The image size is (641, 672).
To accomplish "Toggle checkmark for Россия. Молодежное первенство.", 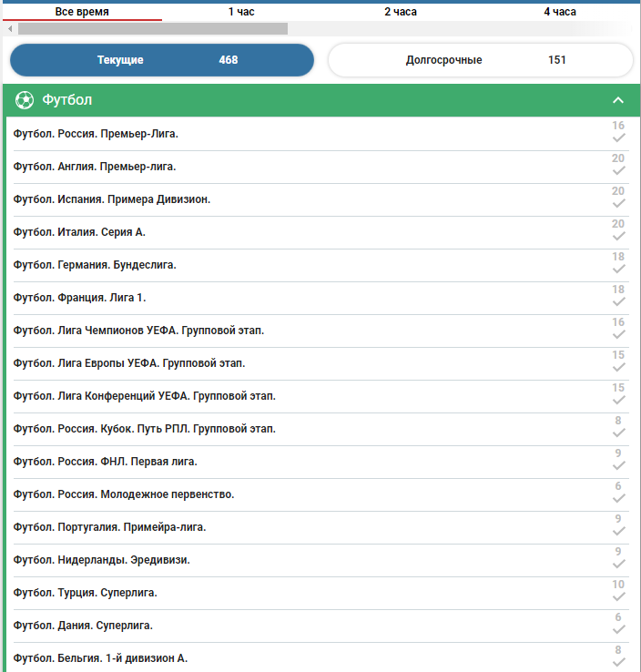I will [618, 499].
